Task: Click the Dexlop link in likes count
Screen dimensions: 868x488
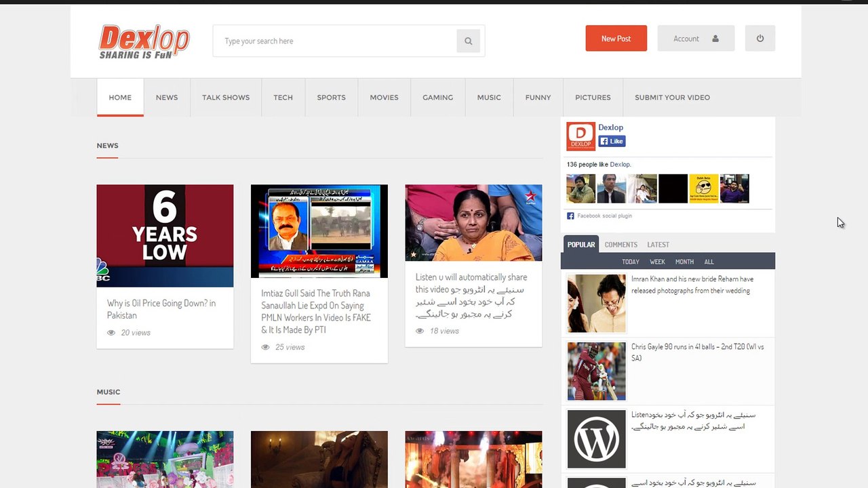Action: tap(620, 165)
